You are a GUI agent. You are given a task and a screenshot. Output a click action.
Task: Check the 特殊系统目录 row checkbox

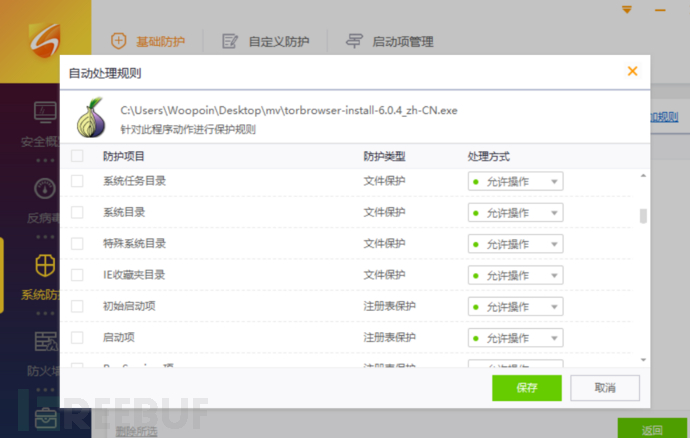coord(77,243)
